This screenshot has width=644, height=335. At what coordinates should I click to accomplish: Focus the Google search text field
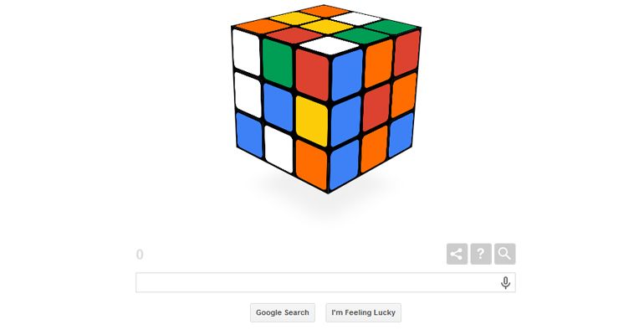(325, 282)
